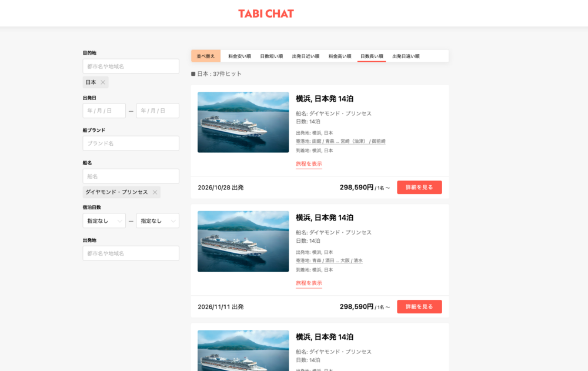This screenshot has height=371, width=588.
Task: Click the 目的地 search input field
Action: tap(131, 66)
